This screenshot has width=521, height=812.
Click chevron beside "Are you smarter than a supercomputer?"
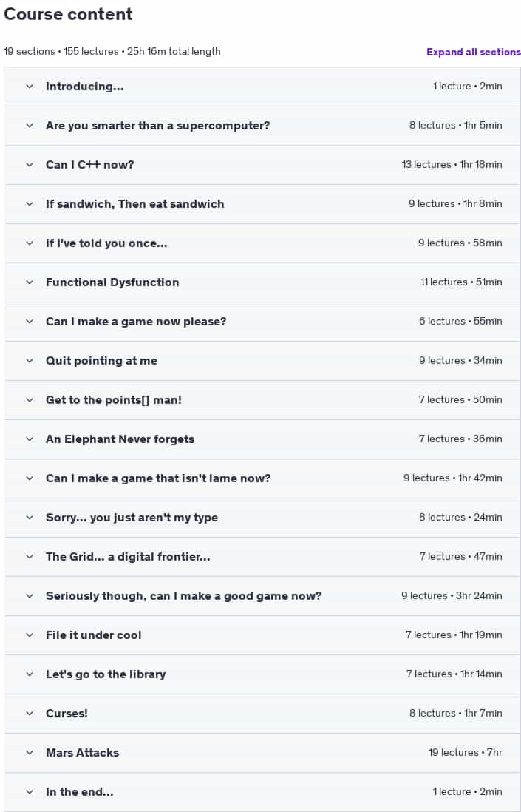point(30,125)
